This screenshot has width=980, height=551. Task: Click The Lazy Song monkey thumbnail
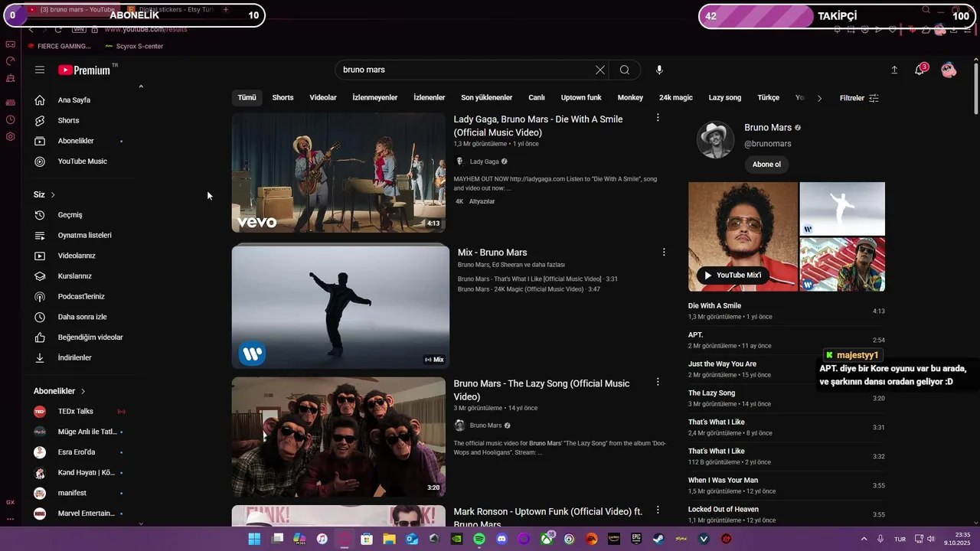[338, 437]
